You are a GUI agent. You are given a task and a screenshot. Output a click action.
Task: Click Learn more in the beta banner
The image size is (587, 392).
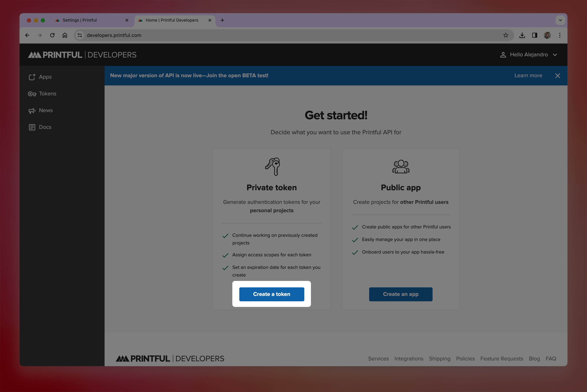click(x=528, y=76)
